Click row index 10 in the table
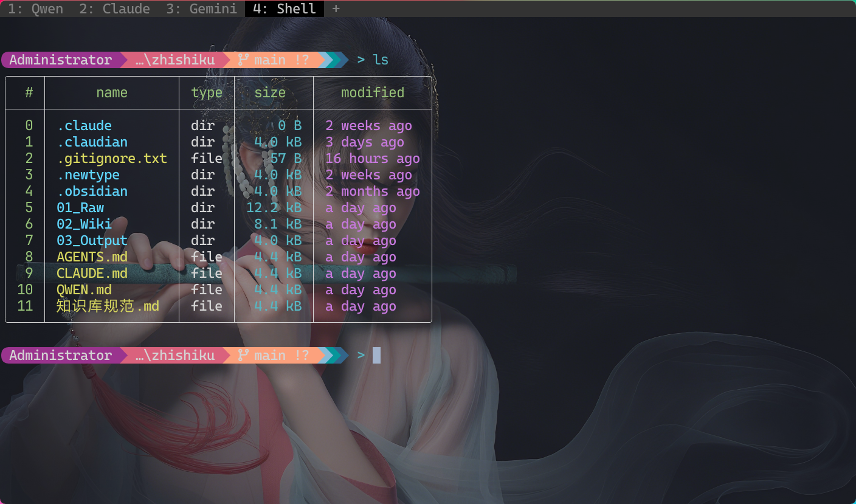Image resolution: width=856 pixels, height=504 pixels. click(x=25, y=290)
